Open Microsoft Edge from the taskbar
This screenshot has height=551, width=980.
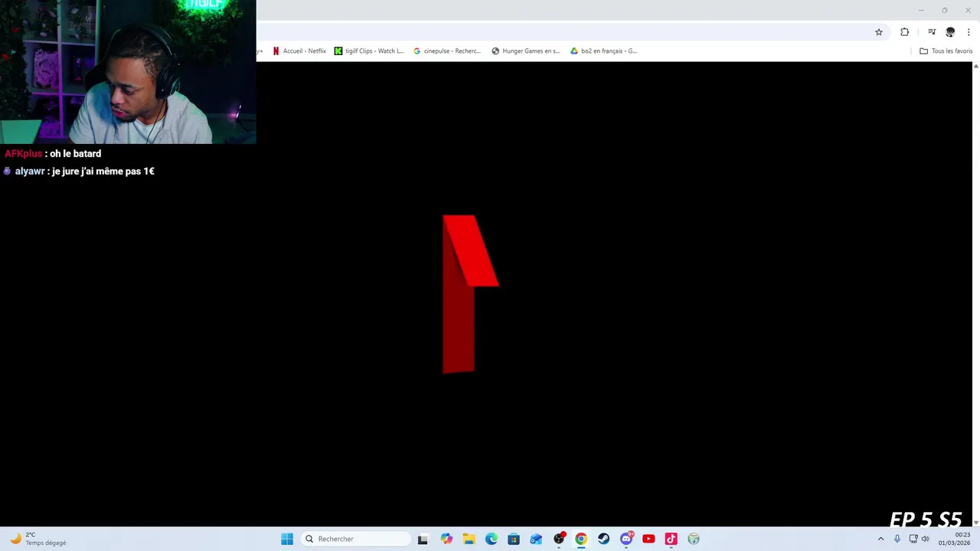point(492,539)
